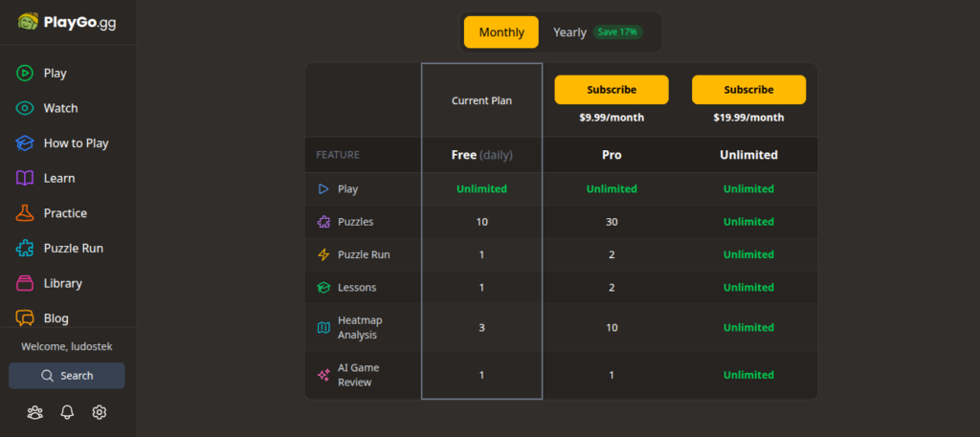Screen dimensions: 980x437
Task: Click the Save 17% badge
Action: click(x=617, y=33)
